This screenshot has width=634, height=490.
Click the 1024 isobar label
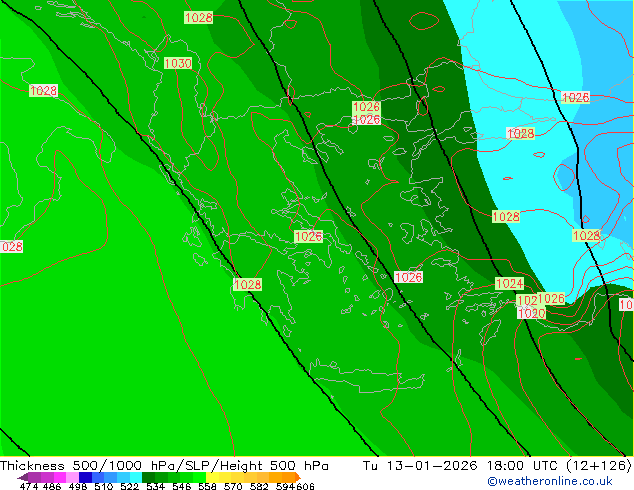click(509, 283)
